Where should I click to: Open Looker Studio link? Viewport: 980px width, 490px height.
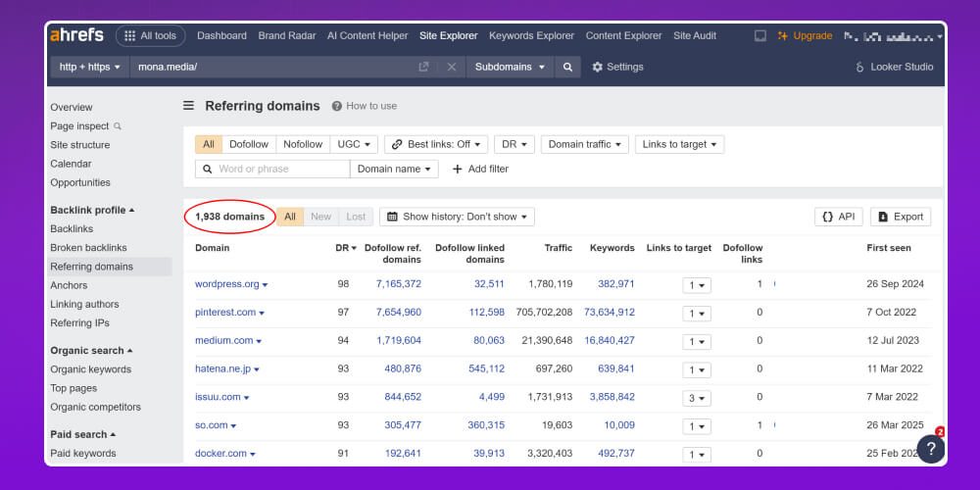(895, 67)
